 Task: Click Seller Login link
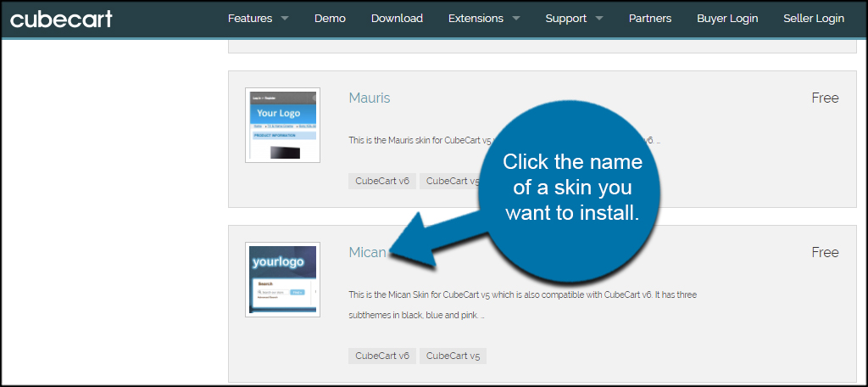pos(814,19)
